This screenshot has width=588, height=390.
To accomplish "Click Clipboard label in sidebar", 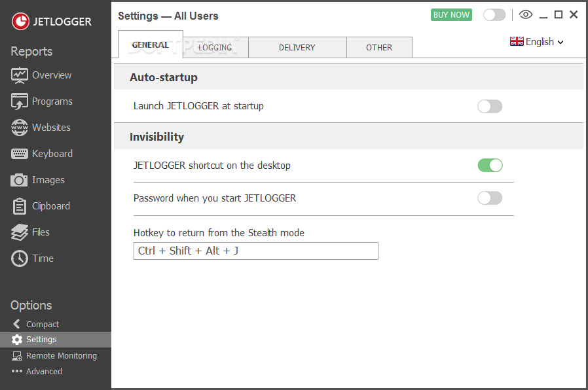I will pyautogui.click(x=51, y=206).
